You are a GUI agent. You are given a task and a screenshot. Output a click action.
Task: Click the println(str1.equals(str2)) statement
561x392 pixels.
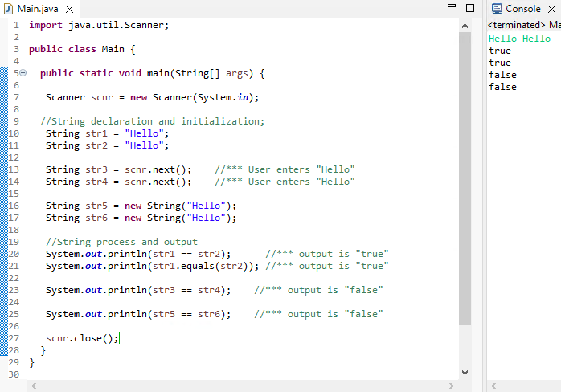(x=152, y=266)
